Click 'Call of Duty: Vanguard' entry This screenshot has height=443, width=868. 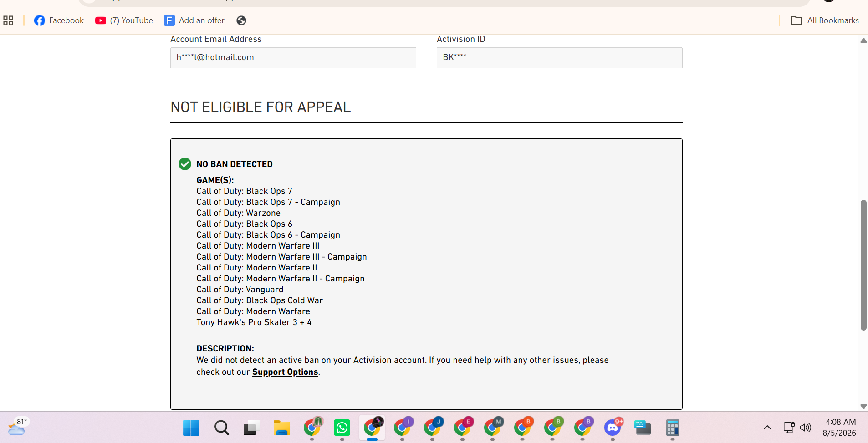(240, 290)
